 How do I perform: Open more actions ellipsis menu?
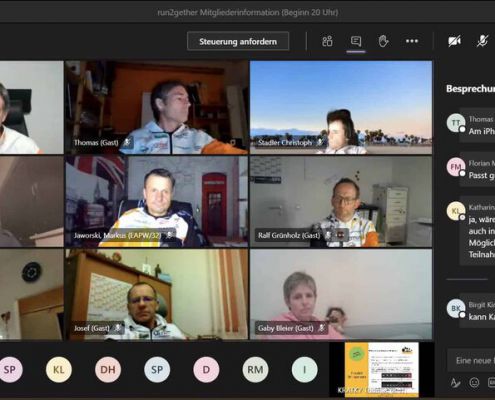tap(412, 41)
